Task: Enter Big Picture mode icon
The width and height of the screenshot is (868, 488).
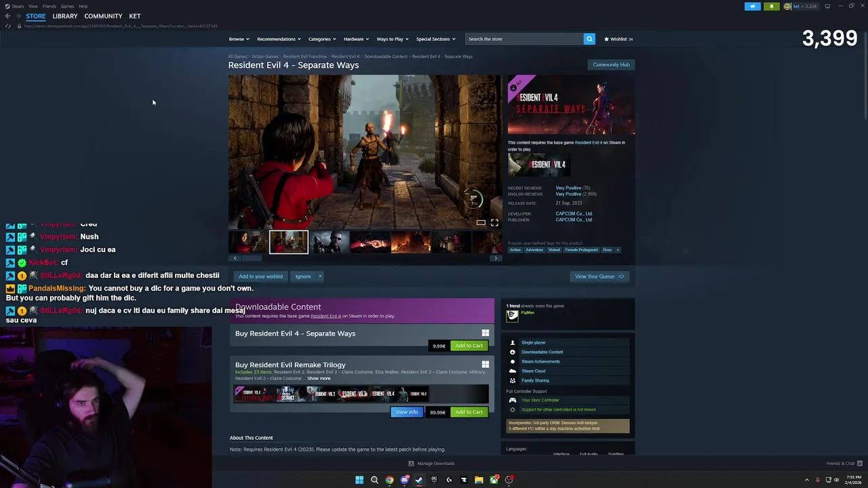Action: tap(827, 6)
